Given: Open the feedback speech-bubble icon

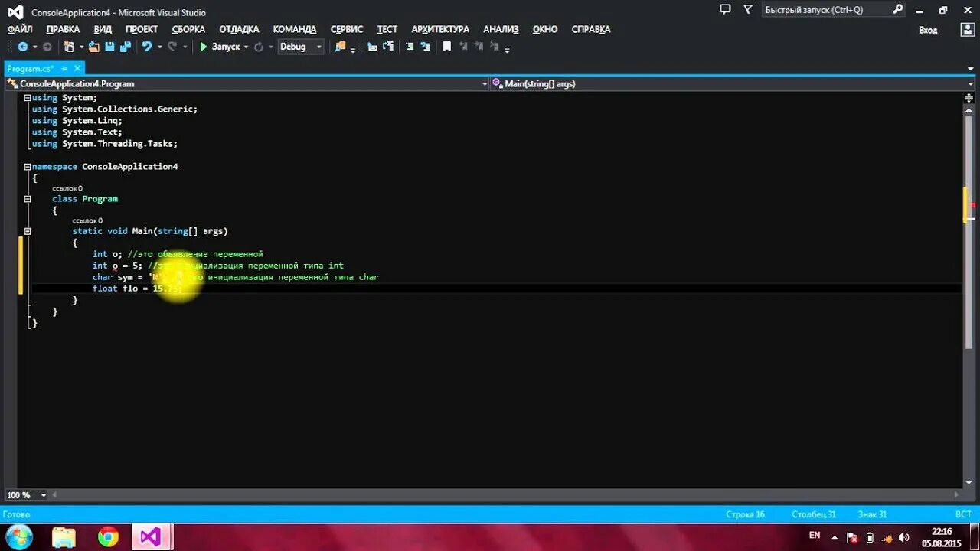Looking at the screenshot, I should pyautogui.click(x=725, y=9).
